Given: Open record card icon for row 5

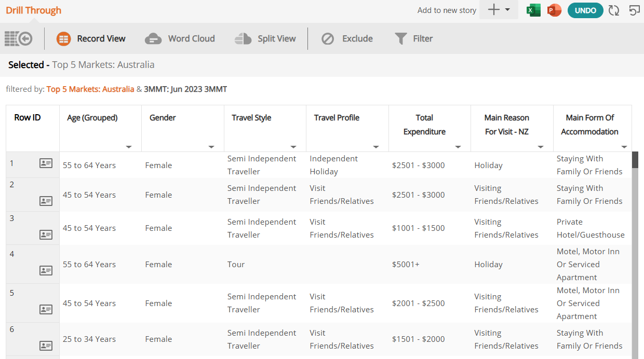Looking at the screenshot, I should click(46, 309).
